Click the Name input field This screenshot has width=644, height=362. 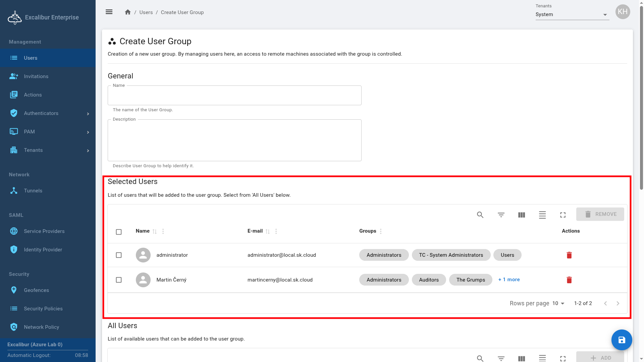point(234,96)
